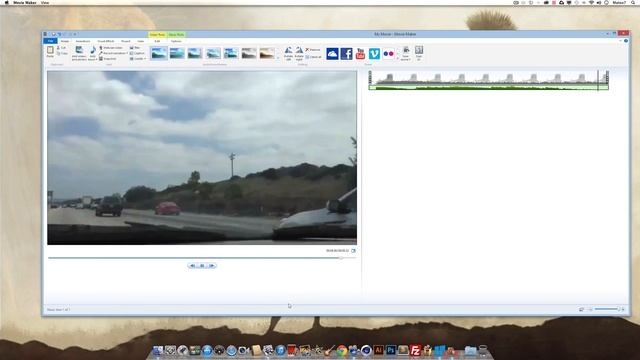
Task: Apply the fourth AutoMovie theme thumbnail
Action: [x=213, y=53]
